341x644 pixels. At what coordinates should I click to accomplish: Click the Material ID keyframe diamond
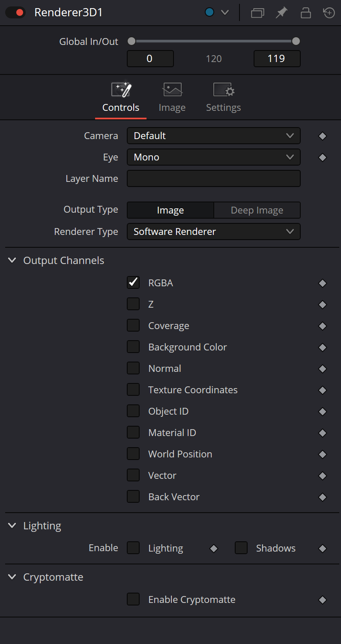(323, 433)
